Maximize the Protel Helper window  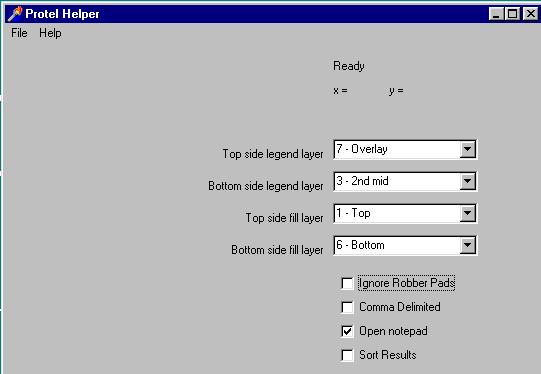(512, 14)
